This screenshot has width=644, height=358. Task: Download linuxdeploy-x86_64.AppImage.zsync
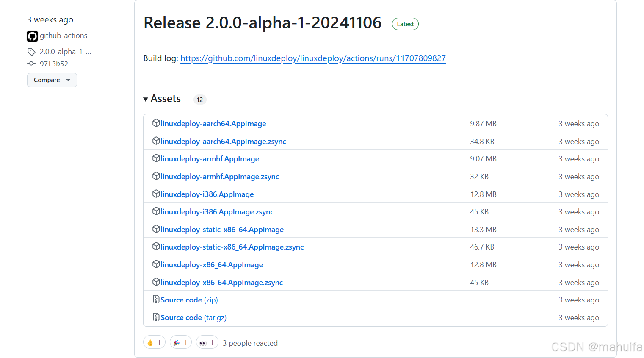coord(222,283)
